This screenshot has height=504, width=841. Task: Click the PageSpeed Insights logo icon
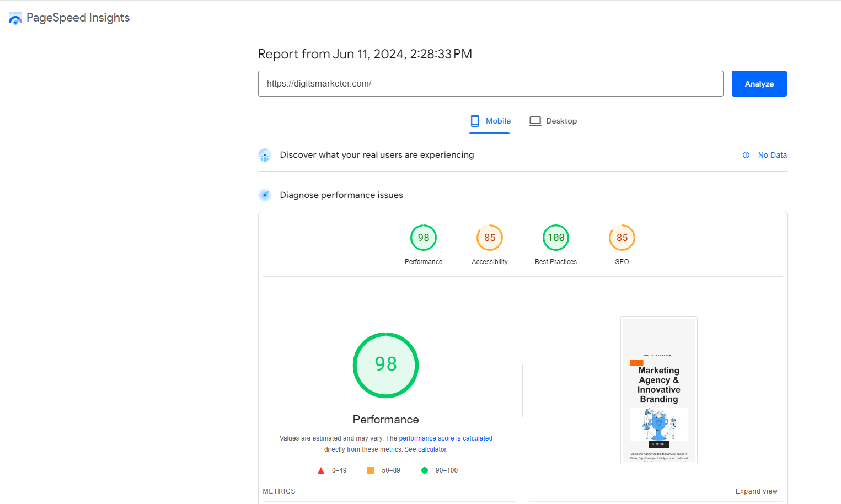(15, 18)
